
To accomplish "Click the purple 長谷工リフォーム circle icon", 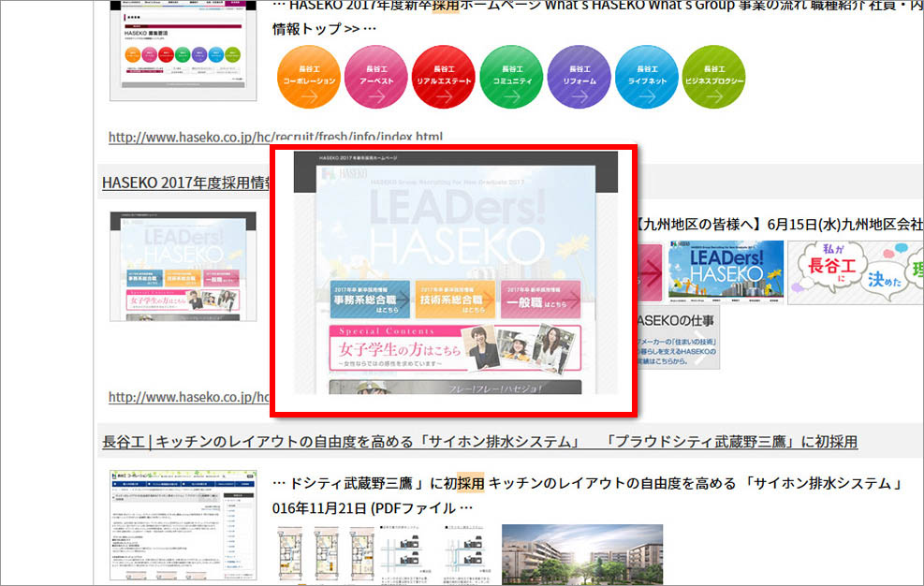I will 579,78.
